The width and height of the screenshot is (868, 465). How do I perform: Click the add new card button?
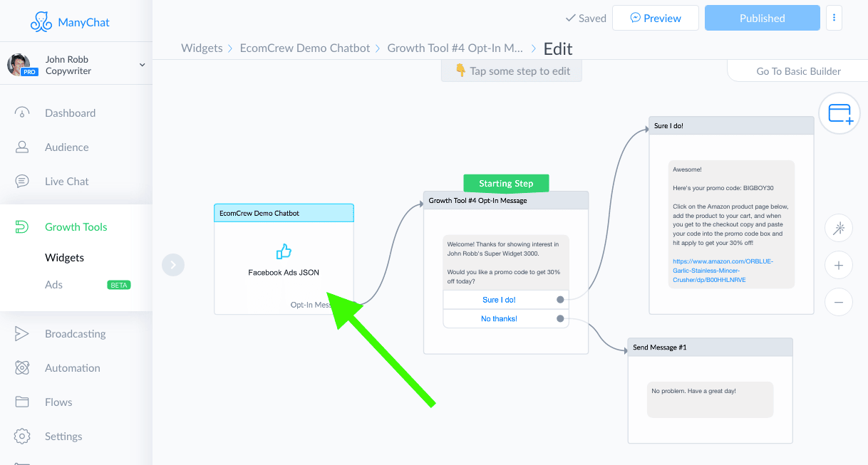pos(839,114)
